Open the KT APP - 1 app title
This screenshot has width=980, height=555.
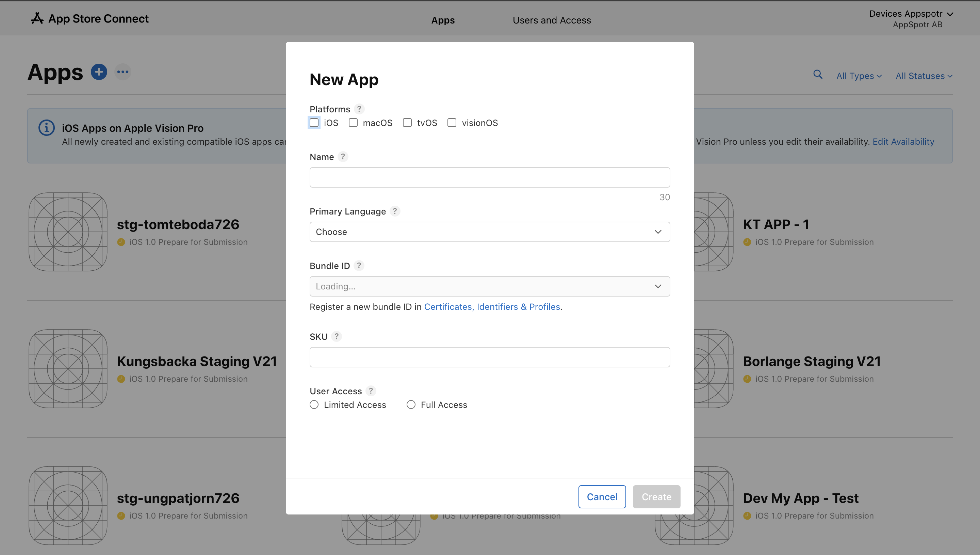click(776, 224)
